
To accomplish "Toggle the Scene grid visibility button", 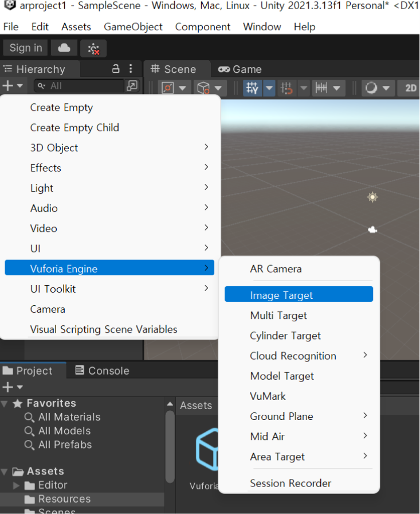I will tap(252, 88).
